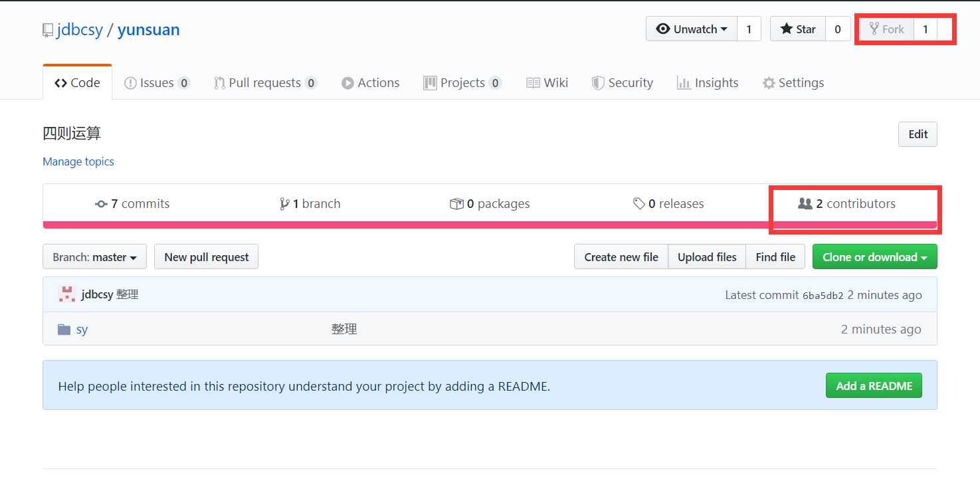Click the Issues exclamation icon
The width and height of the screenshot is (980, 481).
click(130, 83)
